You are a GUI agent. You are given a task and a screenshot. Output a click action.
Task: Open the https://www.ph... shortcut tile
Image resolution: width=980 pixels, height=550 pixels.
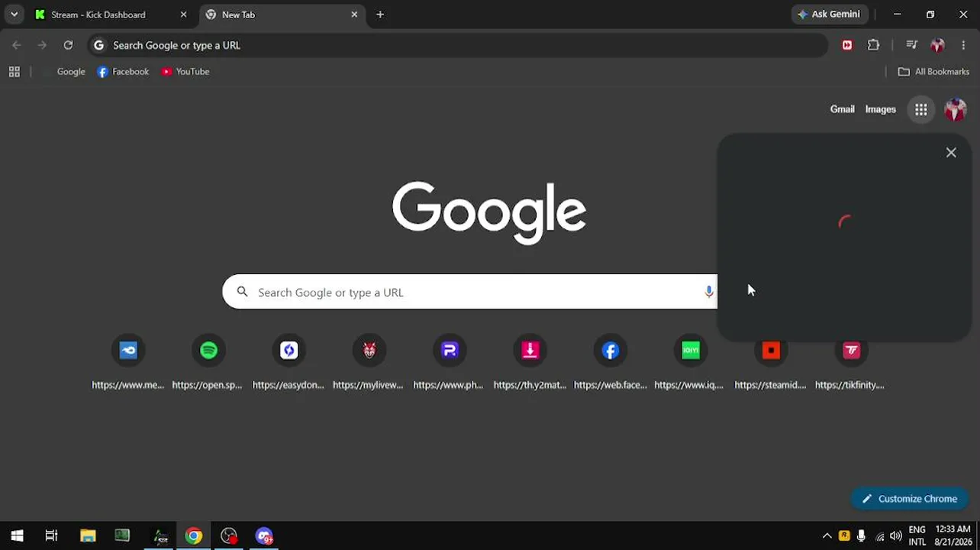point(450,350)
